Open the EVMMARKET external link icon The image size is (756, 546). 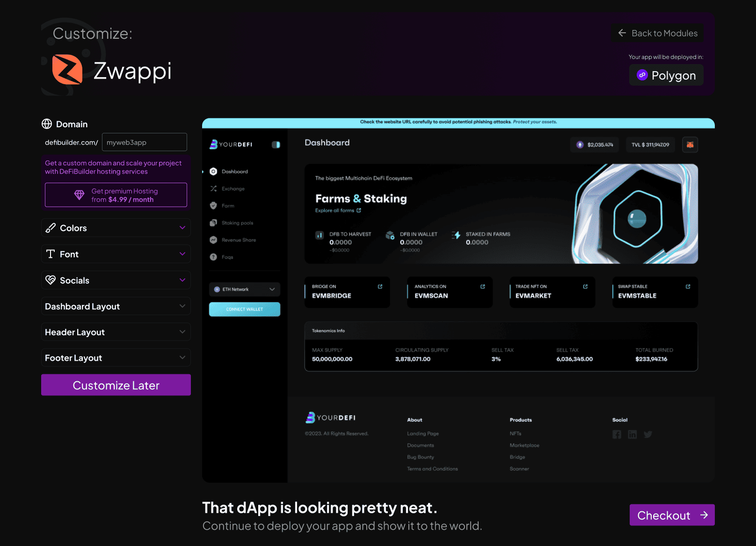point(585,286)
